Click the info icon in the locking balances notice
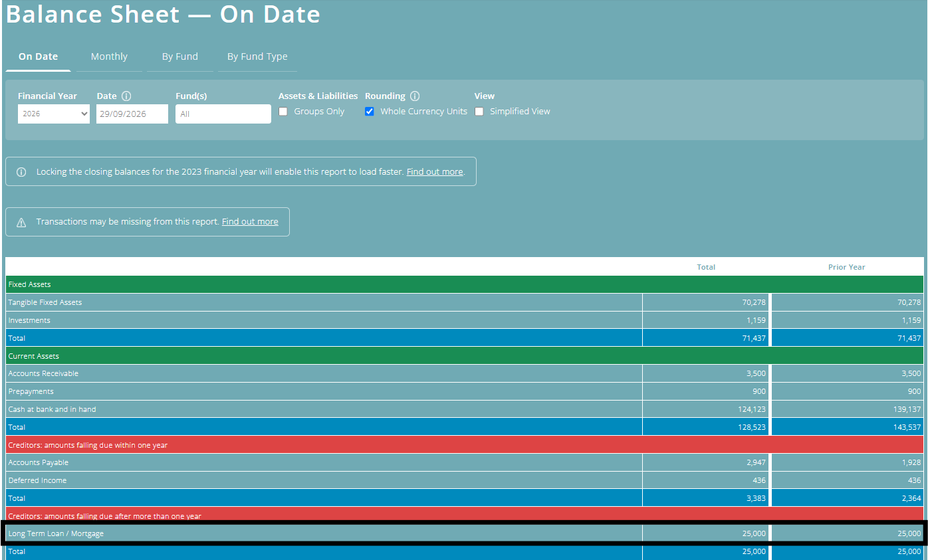The height and width of the screenshot is (560, 928). click(x=21, y=172)
